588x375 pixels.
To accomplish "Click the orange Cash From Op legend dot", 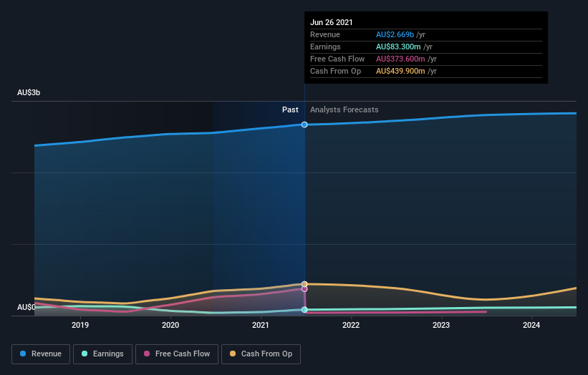I will (x=233, y=354).
